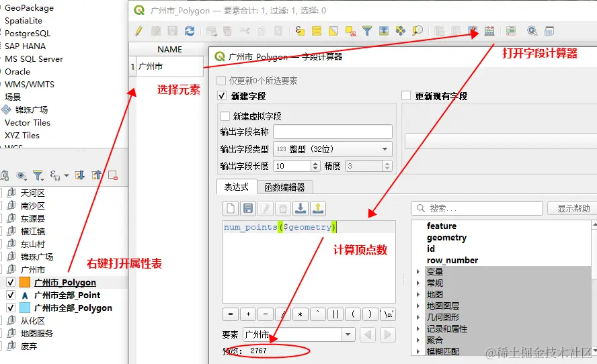Uncheck visibility of 广州市全部_Polygon layer
This screenshot has width=597, height=364.
pos(11,308)
